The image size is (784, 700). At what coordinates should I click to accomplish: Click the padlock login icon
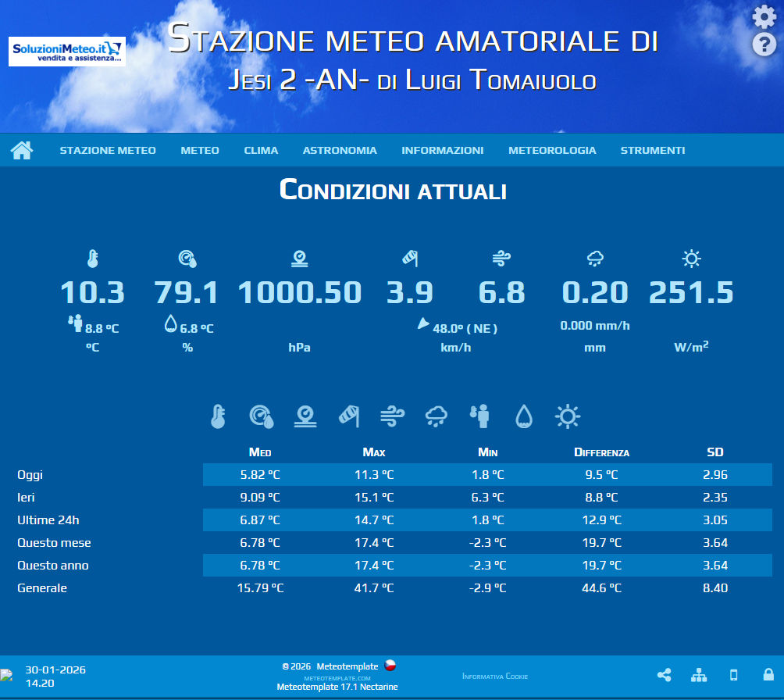click(x=768, y=675)
